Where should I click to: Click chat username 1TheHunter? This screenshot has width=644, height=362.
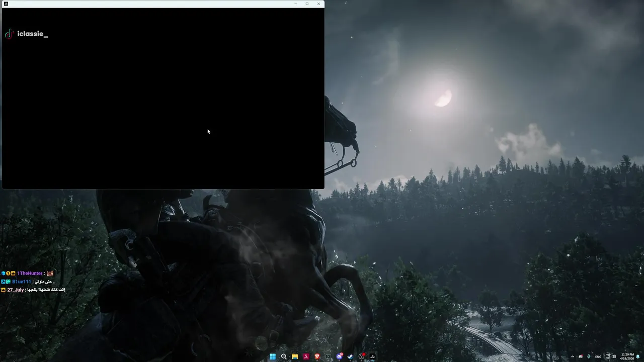click(30, 274)
